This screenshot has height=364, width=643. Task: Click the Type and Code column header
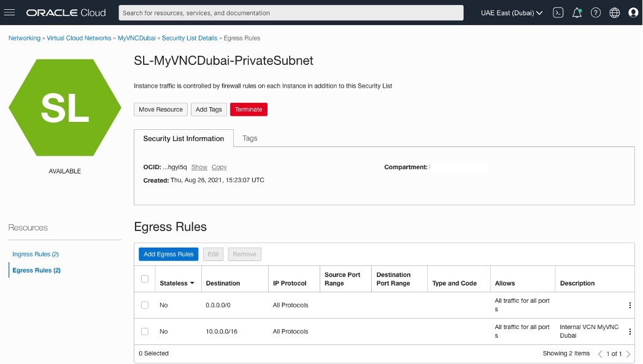coord(455,283)
